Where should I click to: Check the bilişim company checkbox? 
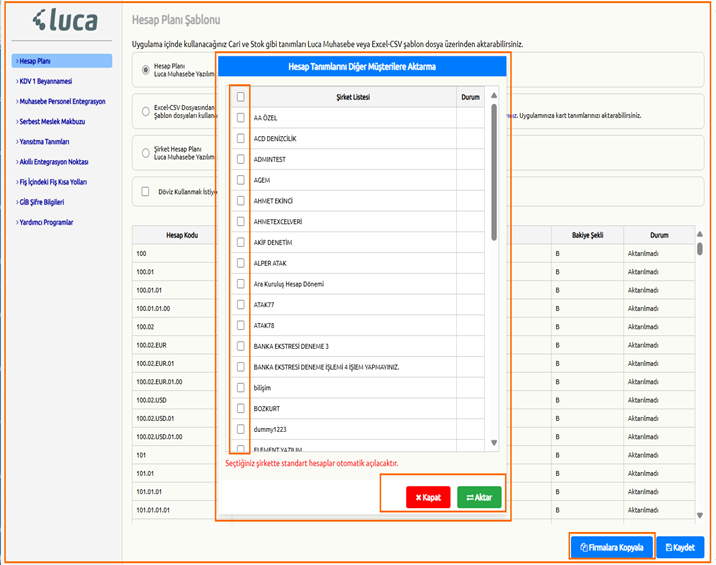(x=241, y=388)
